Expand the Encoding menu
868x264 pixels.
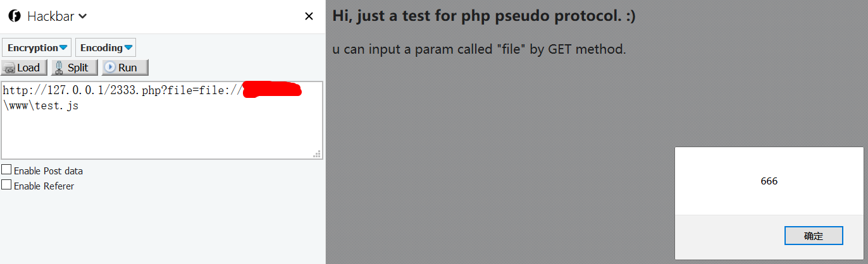(106, 48)
